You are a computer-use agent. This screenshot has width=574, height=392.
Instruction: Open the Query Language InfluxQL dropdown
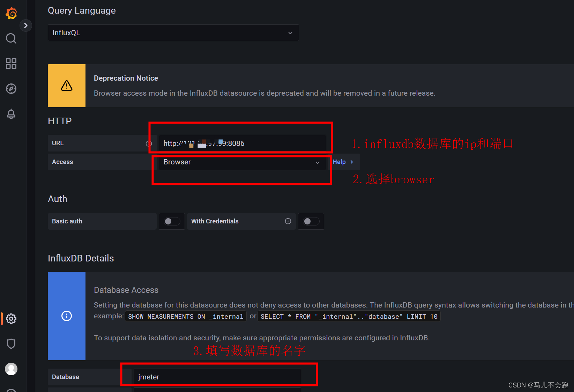pyautogui.click(x=173, y=33)
